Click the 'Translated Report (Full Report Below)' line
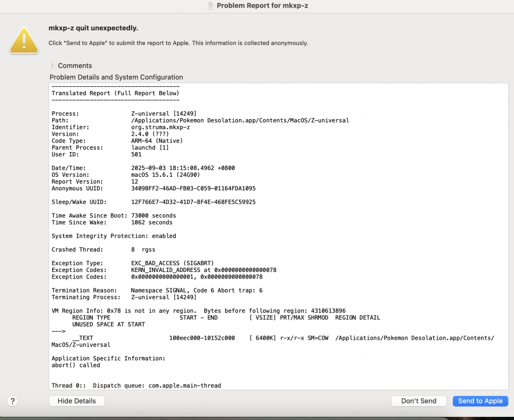 [x=115, y=93]
